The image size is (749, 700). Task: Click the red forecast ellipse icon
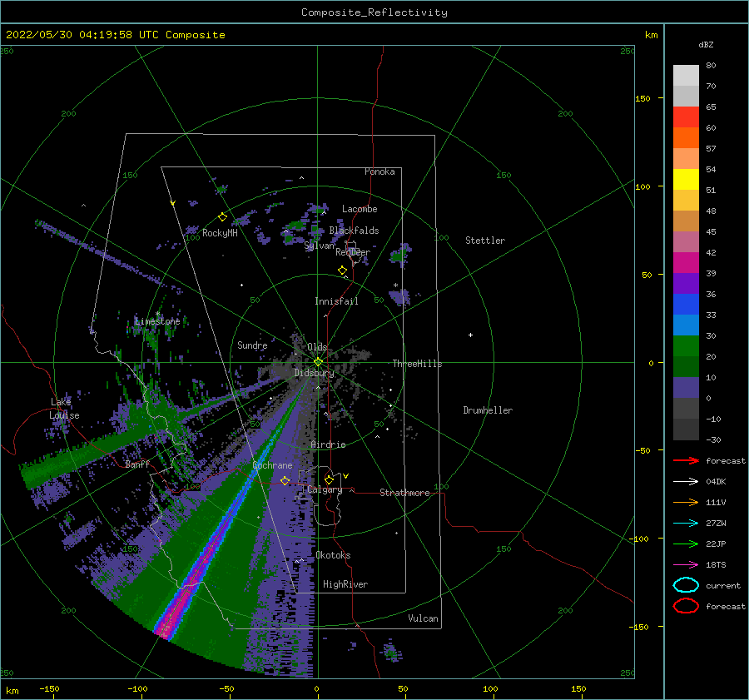[x=686, y=606]
